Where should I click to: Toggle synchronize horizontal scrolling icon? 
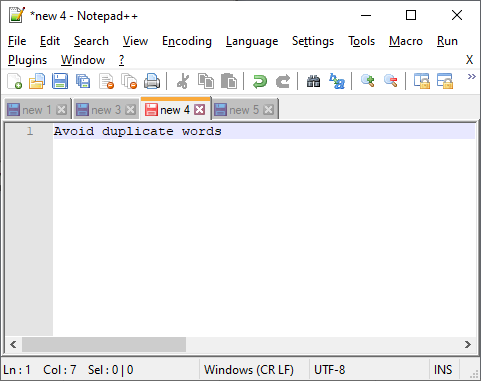click(x=445, y=81)
